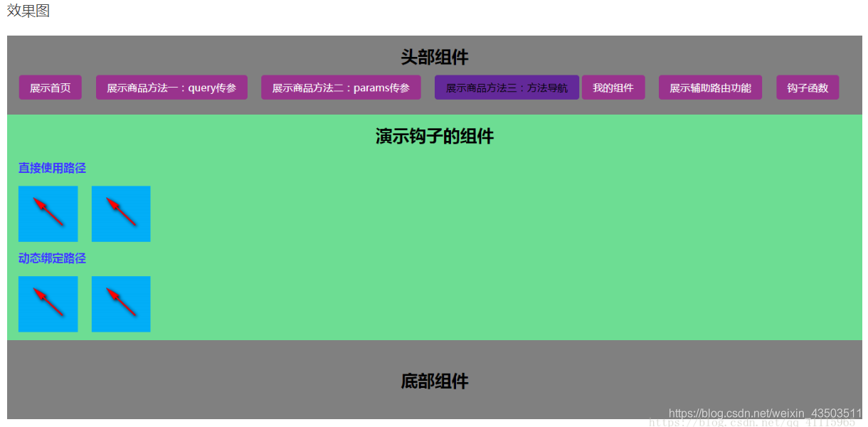Viewport: 868px width, 427px height.
Task: Click the first arrow image under 直接使用路径
Action: [x=48, y=213]
